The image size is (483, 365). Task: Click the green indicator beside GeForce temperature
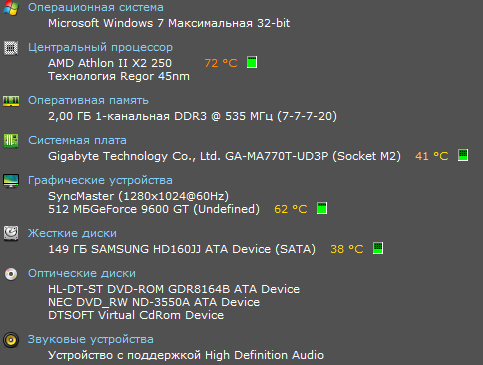coord(322,208)
